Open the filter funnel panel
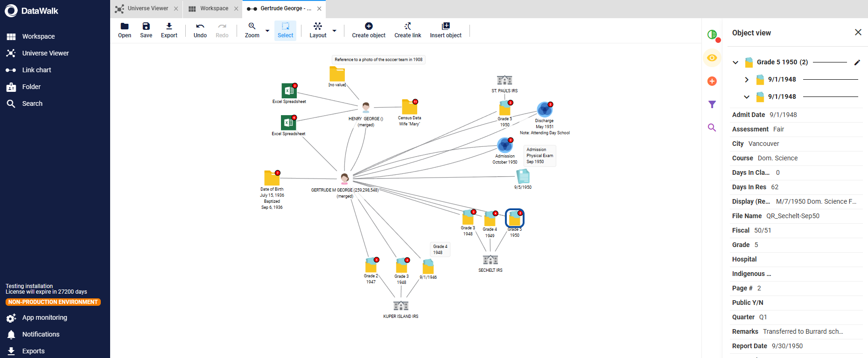The width and height of the screenshot is (868, 358). (712, 104)
